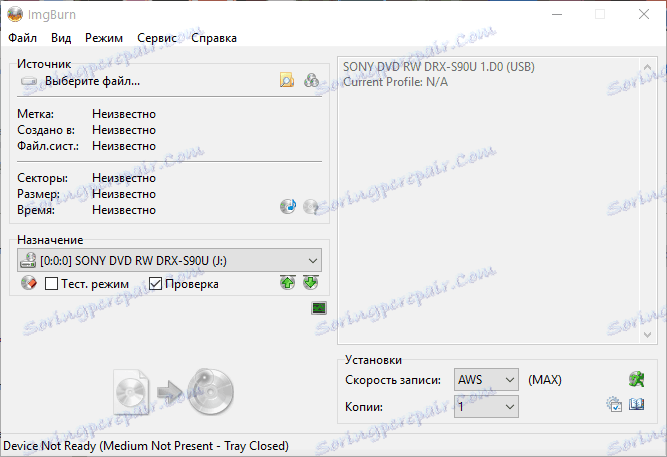Click the info panel scroll down arrow

tap(647, 335)
